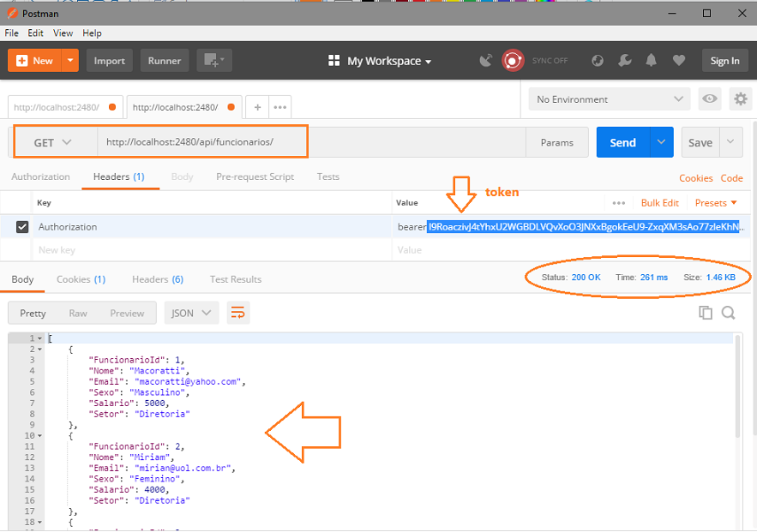Open the Code link

(731, 178)
